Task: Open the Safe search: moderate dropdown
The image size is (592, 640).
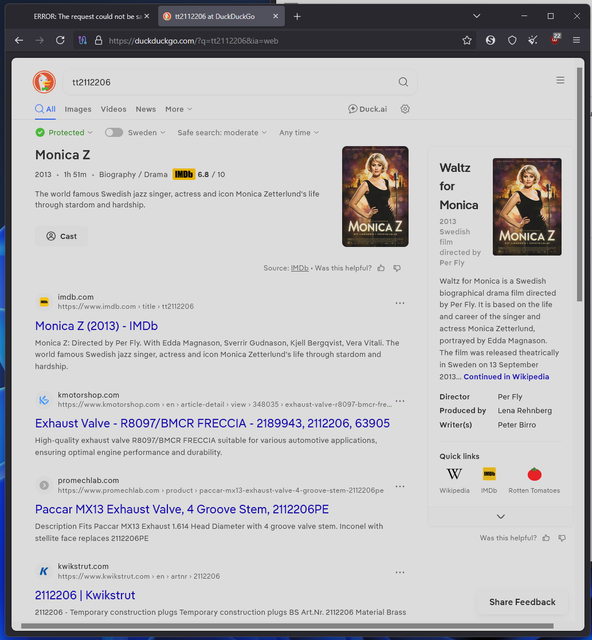Action: point(222,133)
